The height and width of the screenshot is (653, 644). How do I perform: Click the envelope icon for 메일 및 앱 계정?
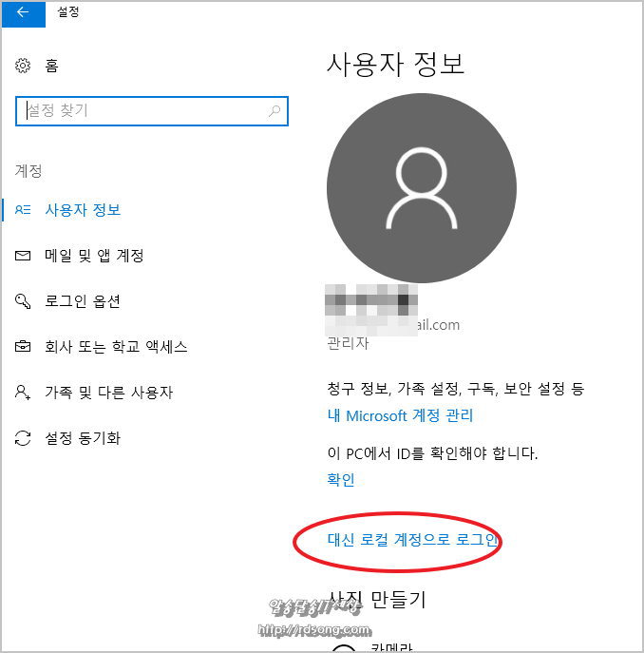tap(23, 256)
